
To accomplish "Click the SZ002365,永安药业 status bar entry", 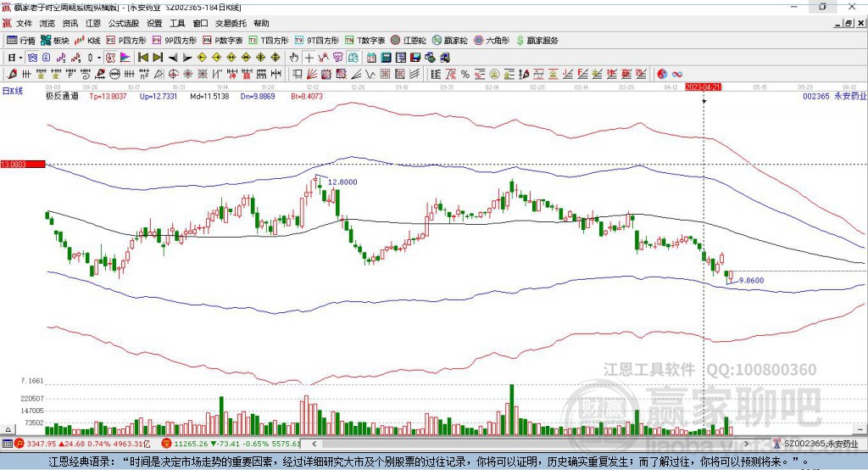I will pyautogui.click(x=815, y=444).
